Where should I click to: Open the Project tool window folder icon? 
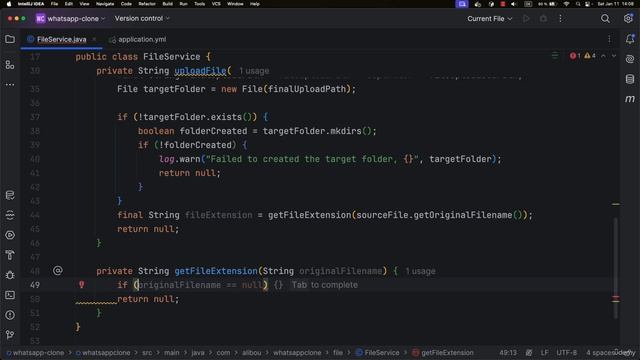10,39
